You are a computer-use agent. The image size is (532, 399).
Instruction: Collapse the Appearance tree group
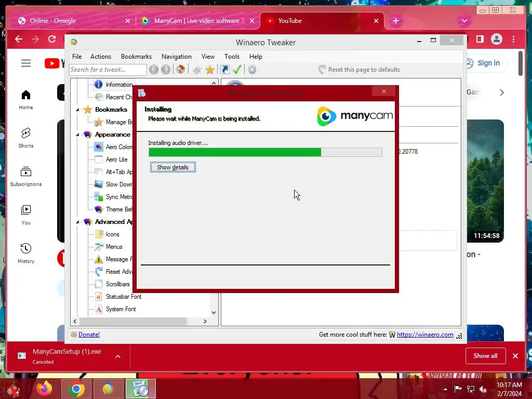77,135
